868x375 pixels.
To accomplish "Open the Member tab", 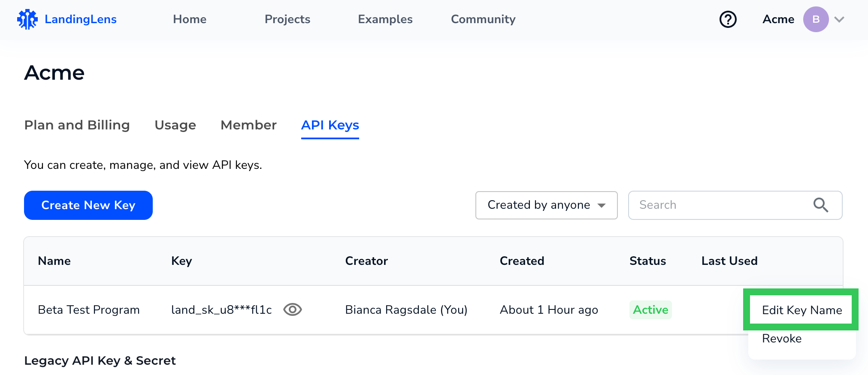I will point(248,125).
